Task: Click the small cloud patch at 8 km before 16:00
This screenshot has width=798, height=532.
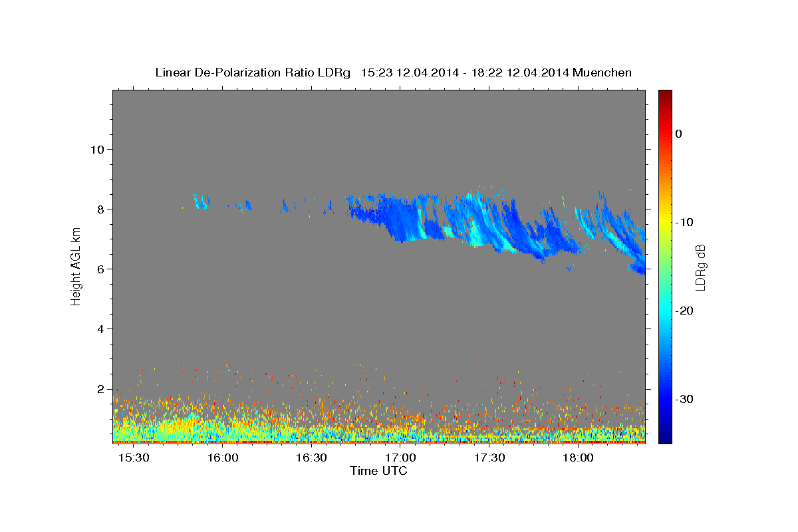Action: coord(201,201)
